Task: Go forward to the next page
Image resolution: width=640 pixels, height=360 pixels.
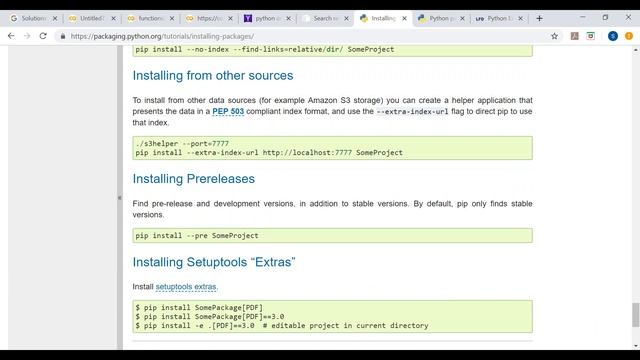Action: click(27, 36)
